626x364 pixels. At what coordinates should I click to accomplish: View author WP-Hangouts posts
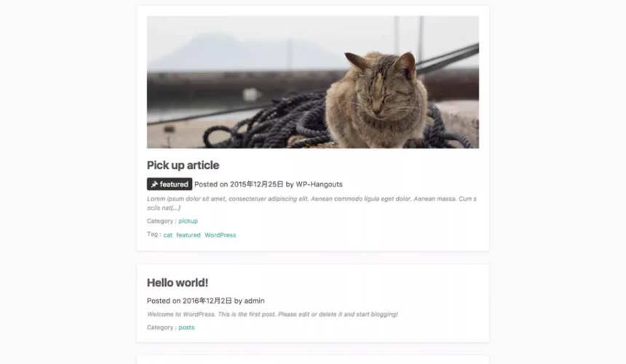coord(319,184)
